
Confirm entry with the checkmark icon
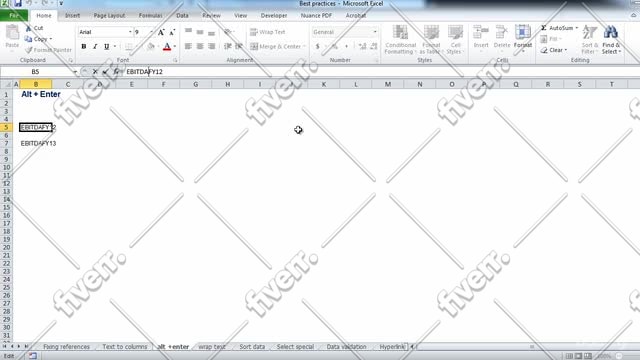click(105, 71)
